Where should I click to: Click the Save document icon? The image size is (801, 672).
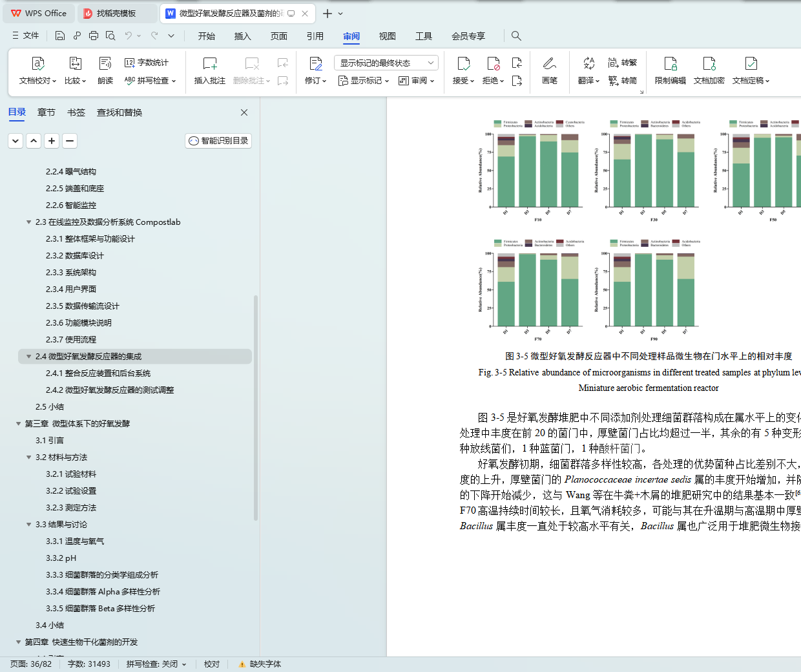pos(60,36)
